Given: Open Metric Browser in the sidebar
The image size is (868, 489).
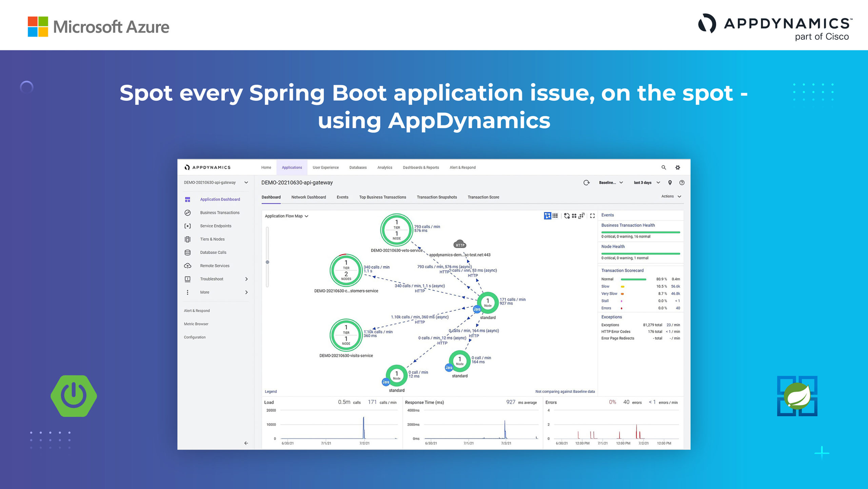Looking at the screenshot, I should click(x=196, y=324).
